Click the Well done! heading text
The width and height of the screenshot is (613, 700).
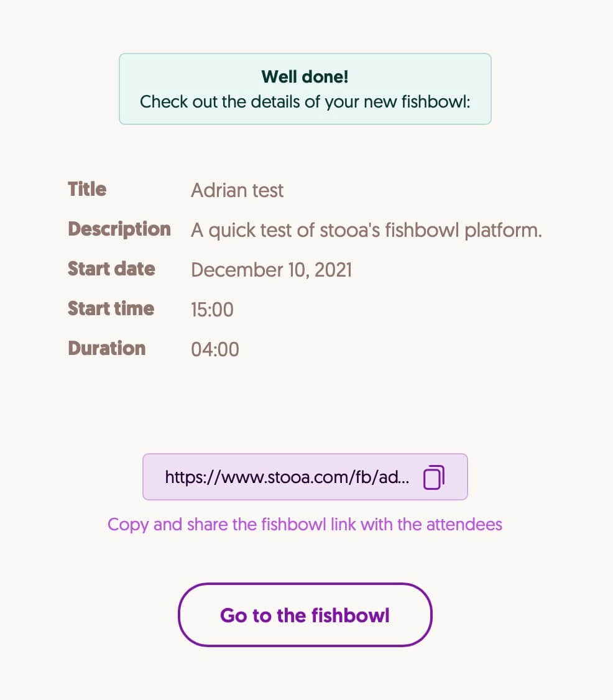[305, 77]
